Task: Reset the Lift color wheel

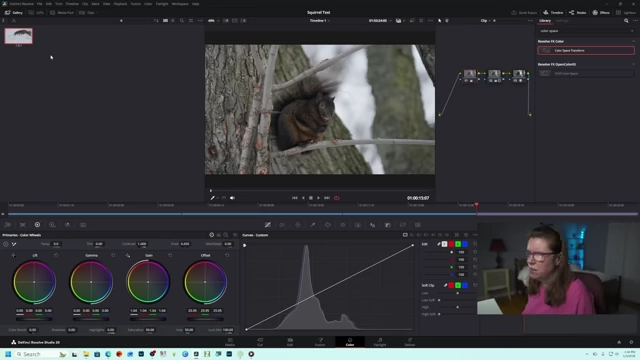Action: coord(56,255)
